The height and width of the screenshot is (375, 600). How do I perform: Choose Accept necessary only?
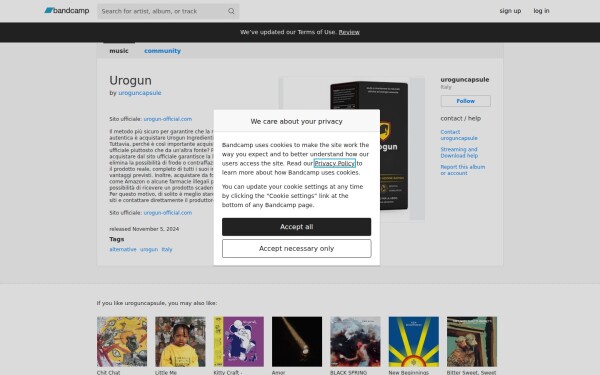point(296,249)
